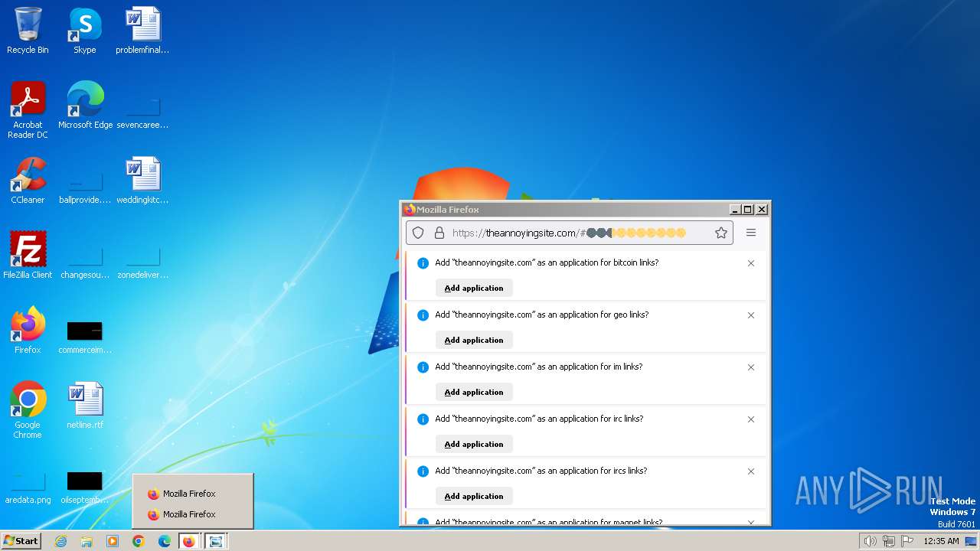Click the network tray icon
Image resolution: width=980 pixels, height=551 pixels.
coord(889,541)
